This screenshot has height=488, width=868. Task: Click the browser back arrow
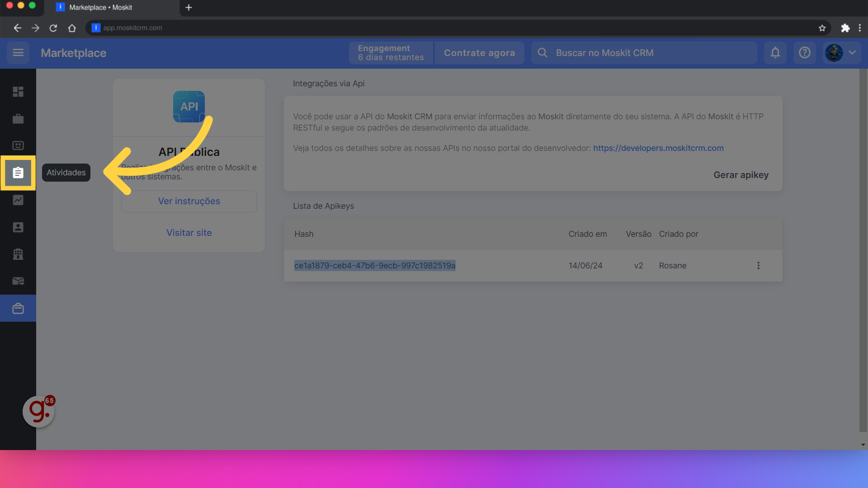pos(17,28)
